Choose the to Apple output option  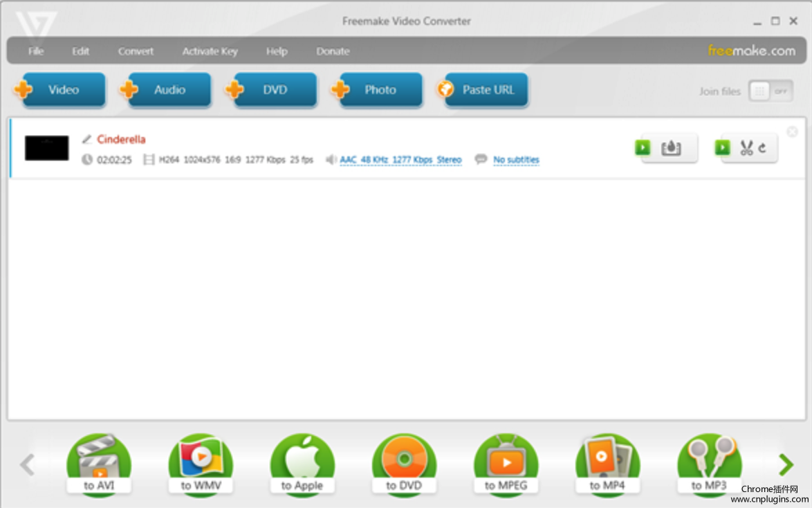[302, 465]
